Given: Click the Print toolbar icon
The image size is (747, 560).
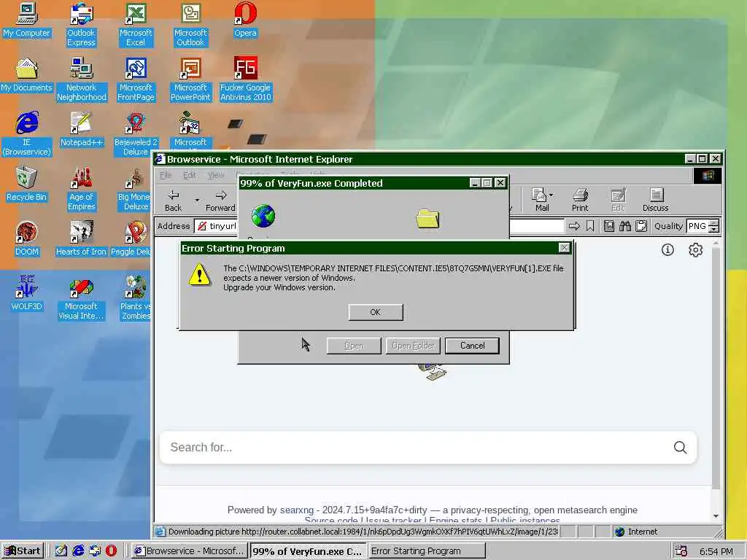Looking at the screenshot, I should tap(580, 201).
